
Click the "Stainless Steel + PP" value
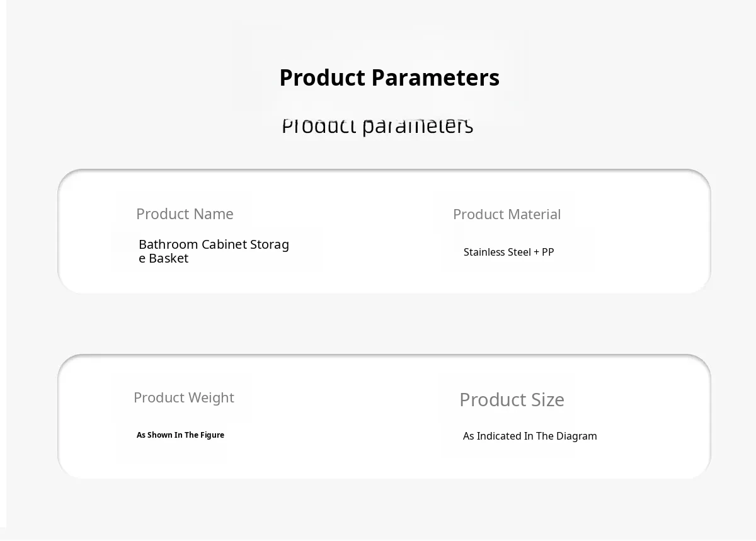pos(508,253)
